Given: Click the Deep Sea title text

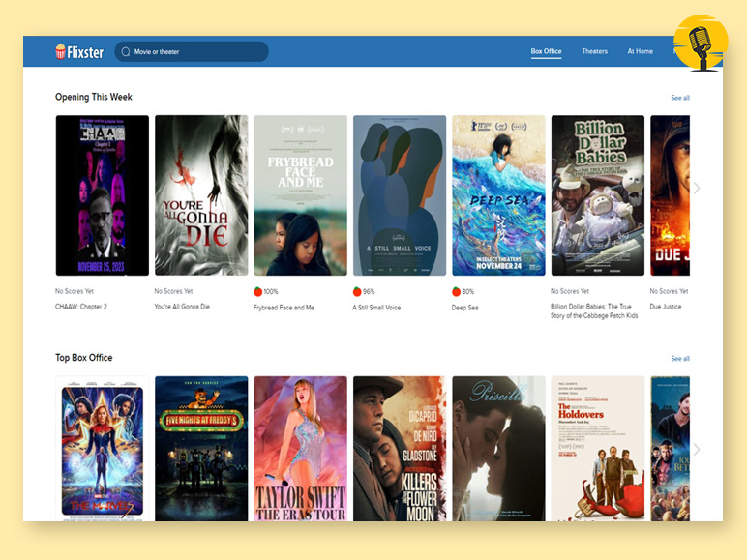Looking at the screenshot, I should click(x=465, y=308).
